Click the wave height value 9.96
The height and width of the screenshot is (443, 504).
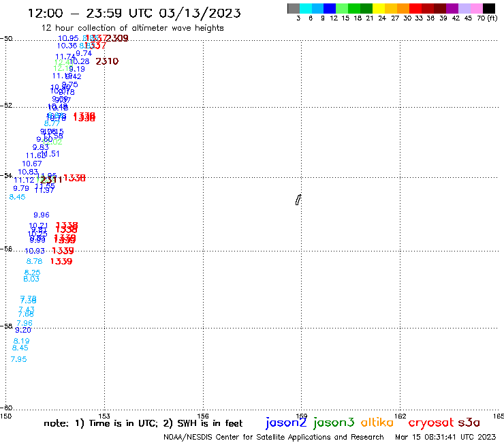42,215
